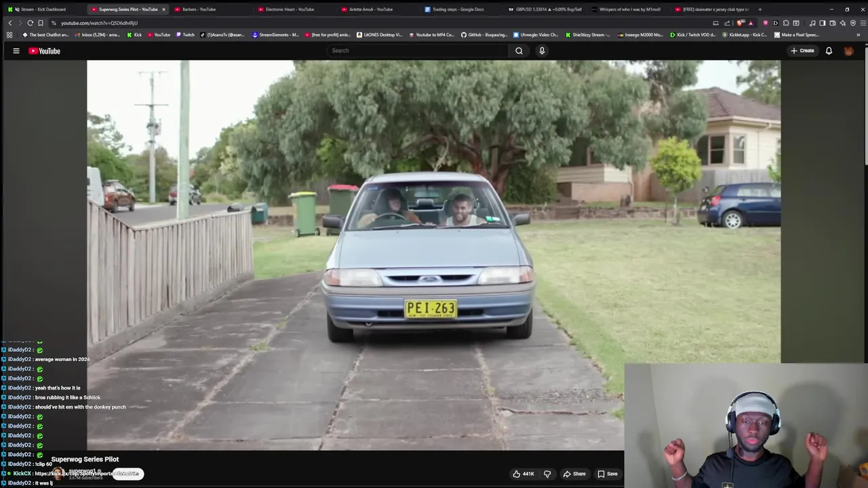Open YouTube notifications bell
Image resolution: width=868 pixels, height=488 pixels.
(829, 51)
